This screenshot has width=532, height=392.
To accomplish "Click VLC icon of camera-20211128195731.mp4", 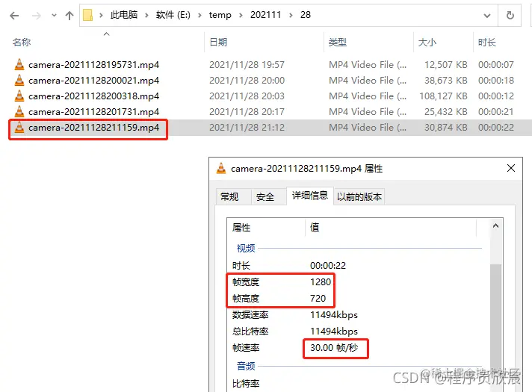I will point(19,64).
